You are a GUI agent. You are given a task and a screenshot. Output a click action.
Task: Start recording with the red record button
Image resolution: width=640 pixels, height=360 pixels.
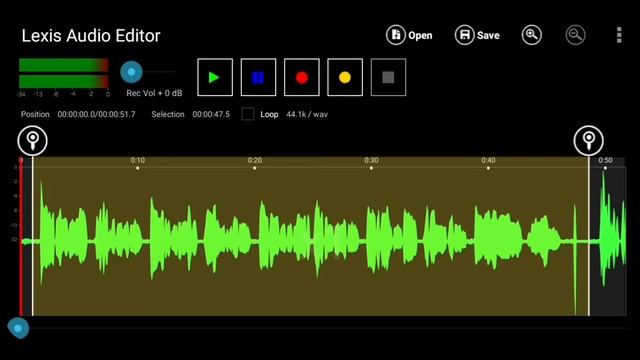coord(302,77)
